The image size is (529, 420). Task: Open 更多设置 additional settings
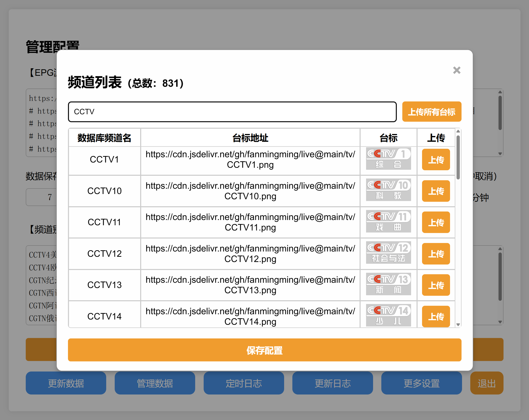[422, 383]
